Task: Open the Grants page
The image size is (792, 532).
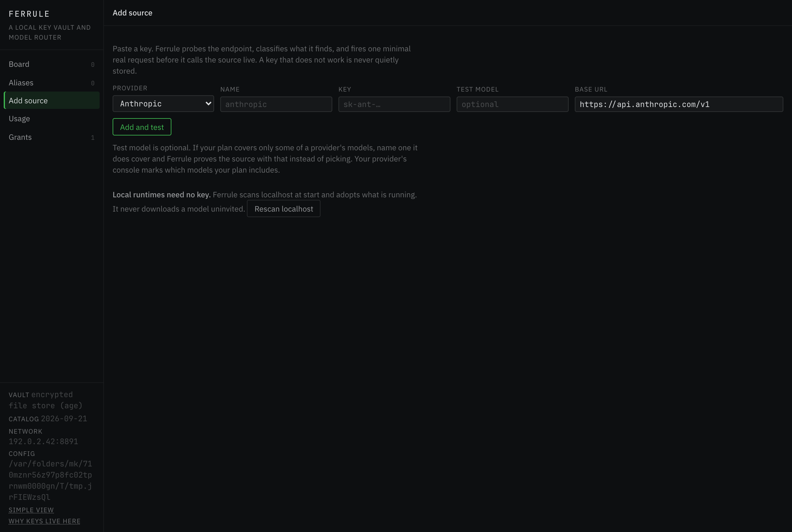Action: coord(52,137)
